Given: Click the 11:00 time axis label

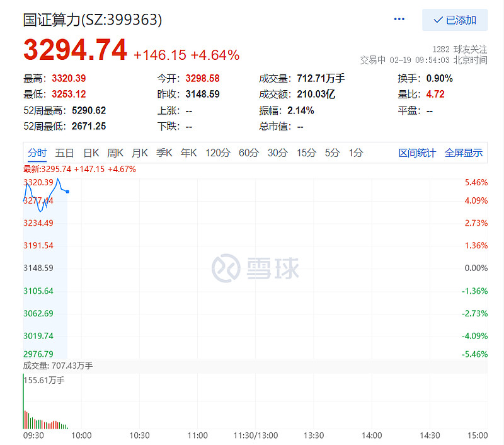Looking at the screenshot, I should pos(197,436).
